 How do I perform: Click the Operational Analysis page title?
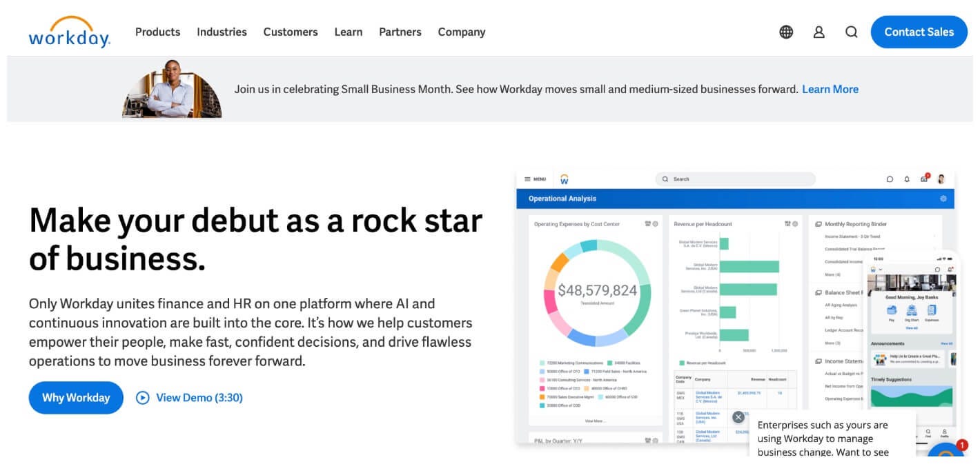(562, 199)
